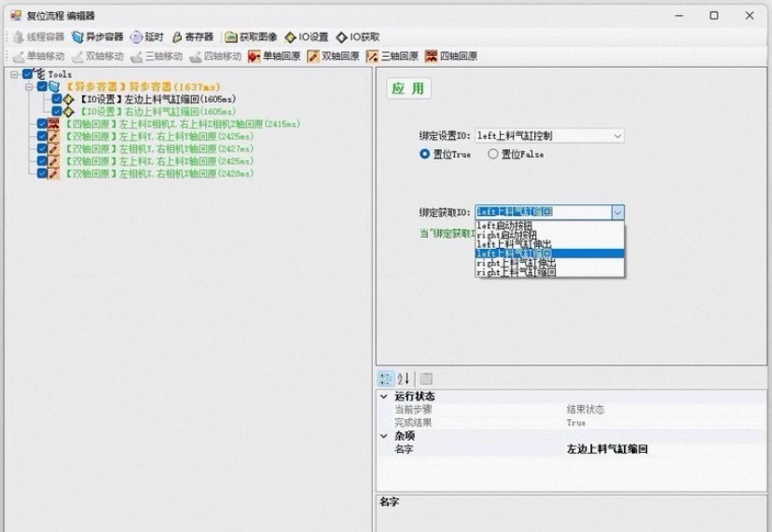Click icon of 左相机Y,右相机Y轴回原 row

tap(54, 149)
